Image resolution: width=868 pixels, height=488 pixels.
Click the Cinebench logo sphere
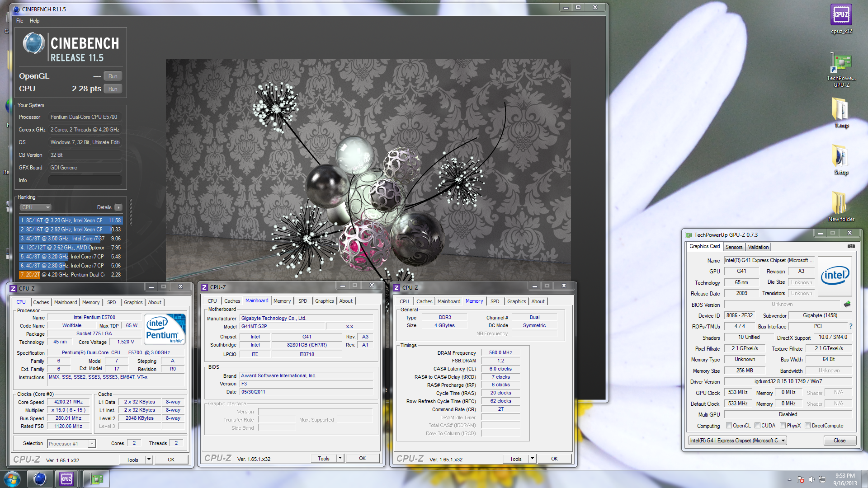click(34, 44)
